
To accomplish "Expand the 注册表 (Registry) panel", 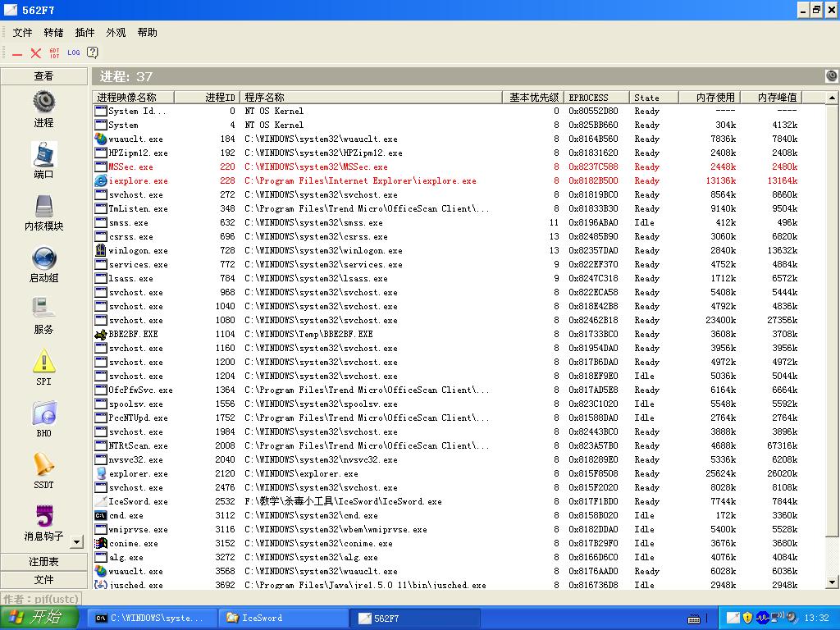I will pos(43,562).
